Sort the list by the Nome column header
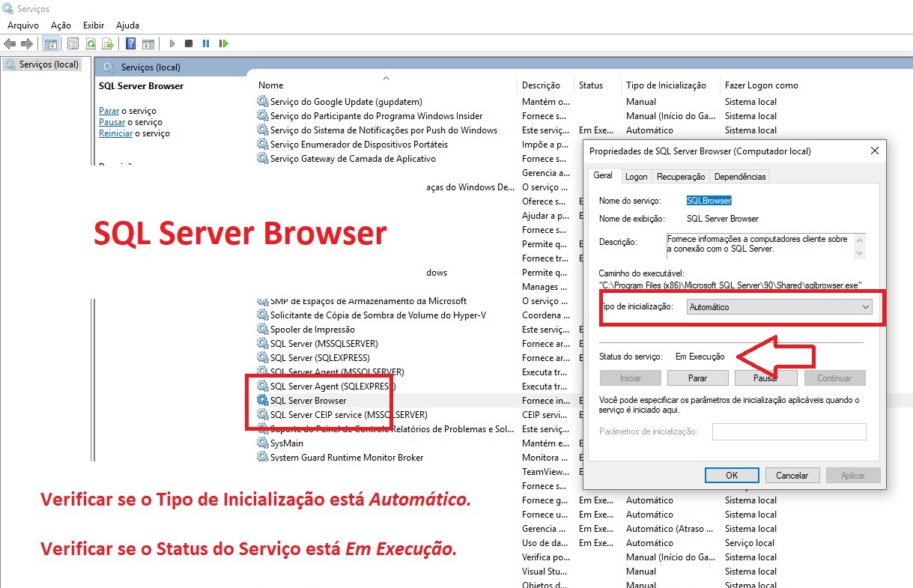Screen dimensions: 913x588 coord(271,85)
